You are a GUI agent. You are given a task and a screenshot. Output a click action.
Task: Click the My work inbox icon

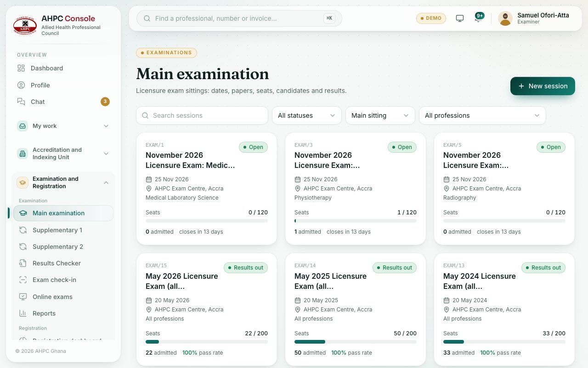click(23, 126)
